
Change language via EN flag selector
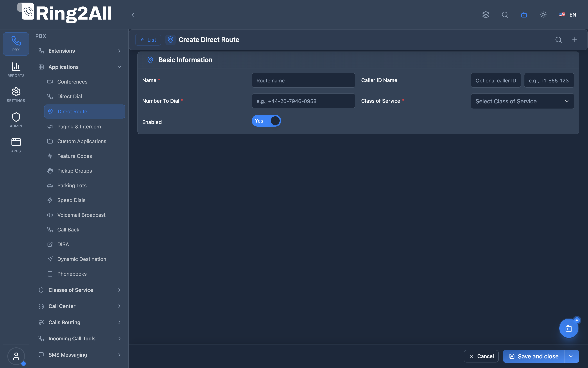[568, 15]
